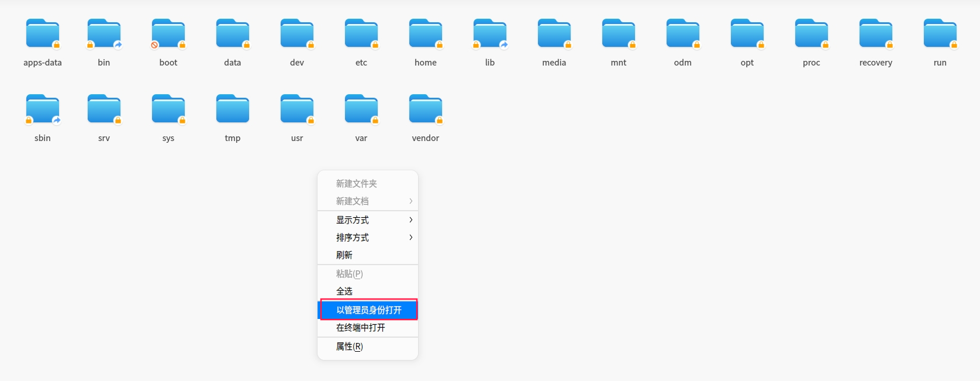Select the media folder icon
The height and width of the screenshot is (381, 980).
(x=554, y=34)
